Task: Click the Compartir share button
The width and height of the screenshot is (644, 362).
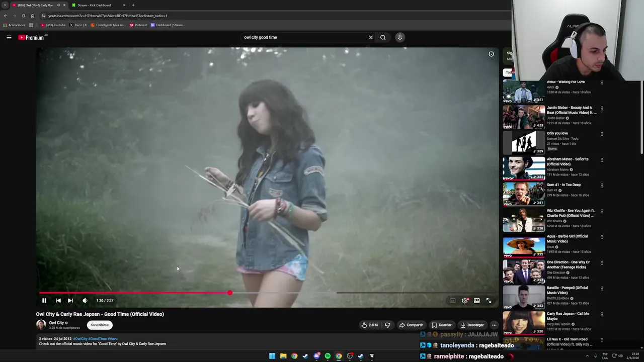Action: [411, 325]
